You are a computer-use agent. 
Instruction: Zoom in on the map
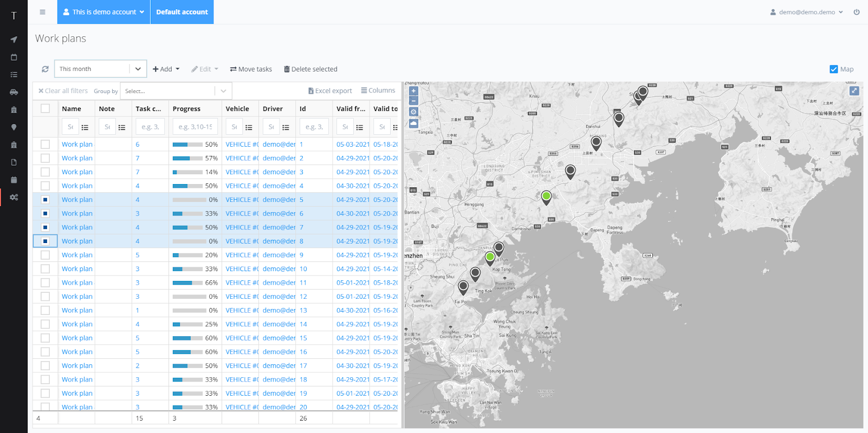tap(413, 91)
